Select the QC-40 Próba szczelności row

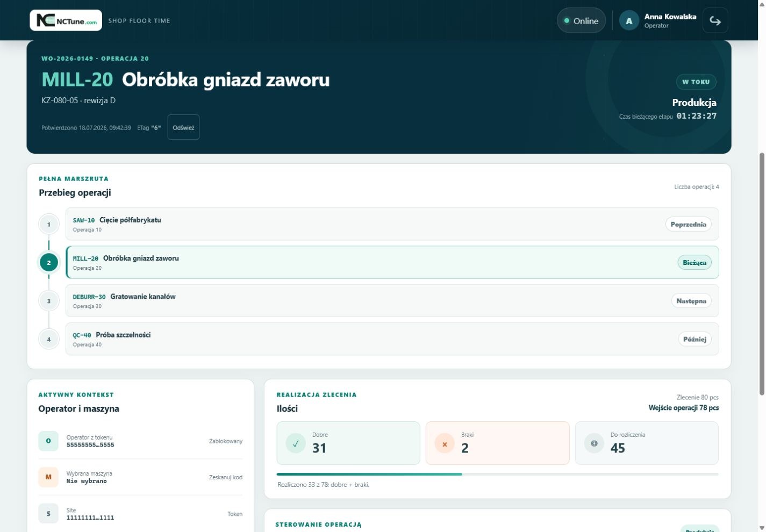(392, 339)
